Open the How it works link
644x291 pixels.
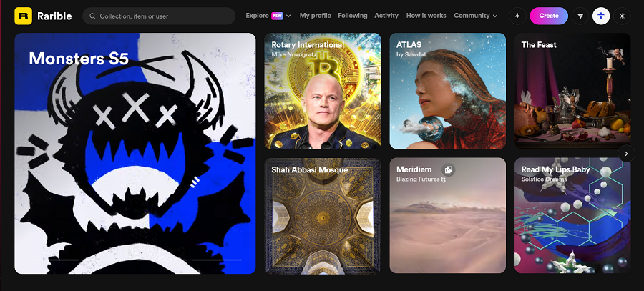(x=426, y=16)
